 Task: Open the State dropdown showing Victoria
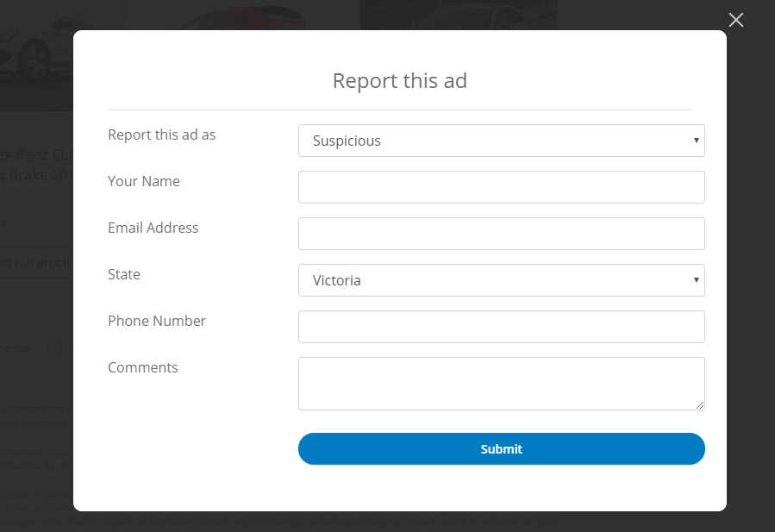point(501,280)
